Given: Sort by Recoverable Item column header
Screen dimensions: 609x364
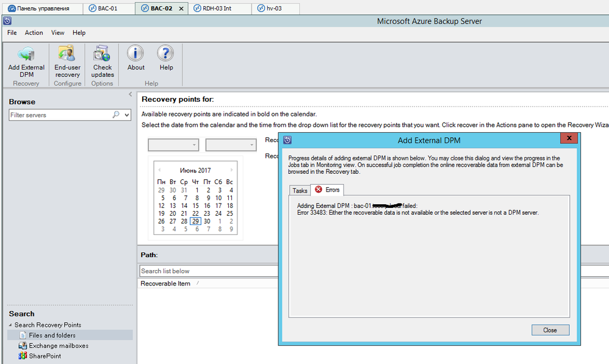Looking at the screenshot, I should point(165,284).
